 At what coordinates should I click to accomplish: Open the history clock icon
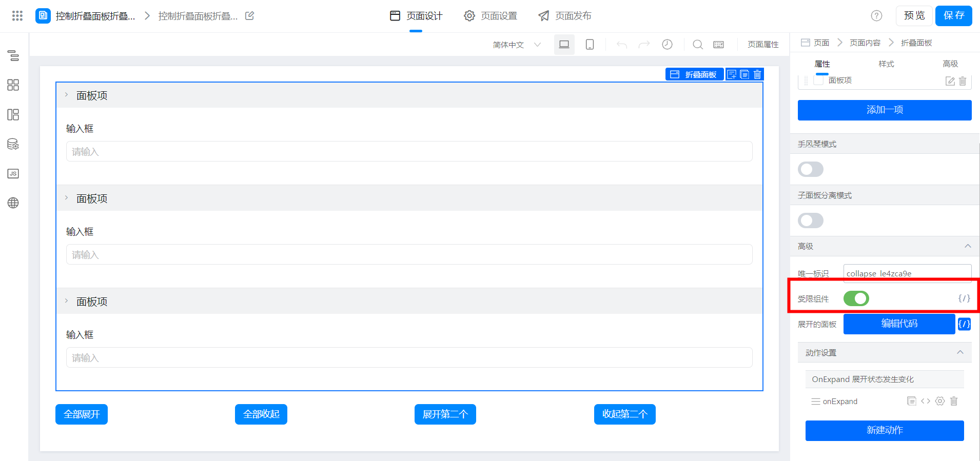click(x=667, y=45)
